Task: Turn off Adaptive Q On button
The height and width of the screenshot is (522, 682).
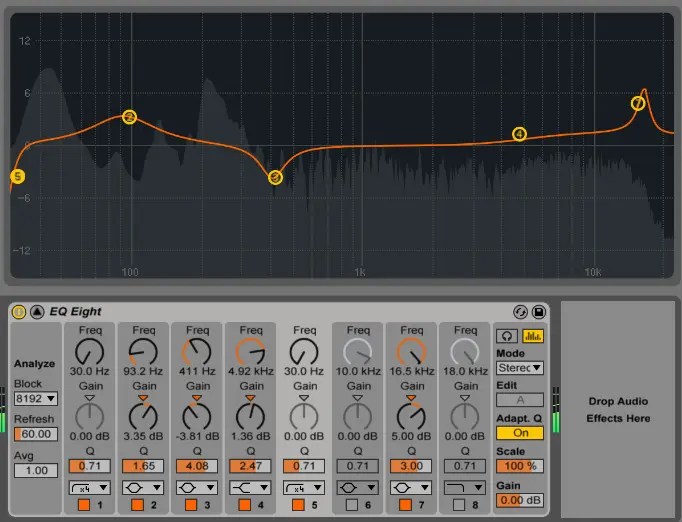Action: tap(520, 433)
